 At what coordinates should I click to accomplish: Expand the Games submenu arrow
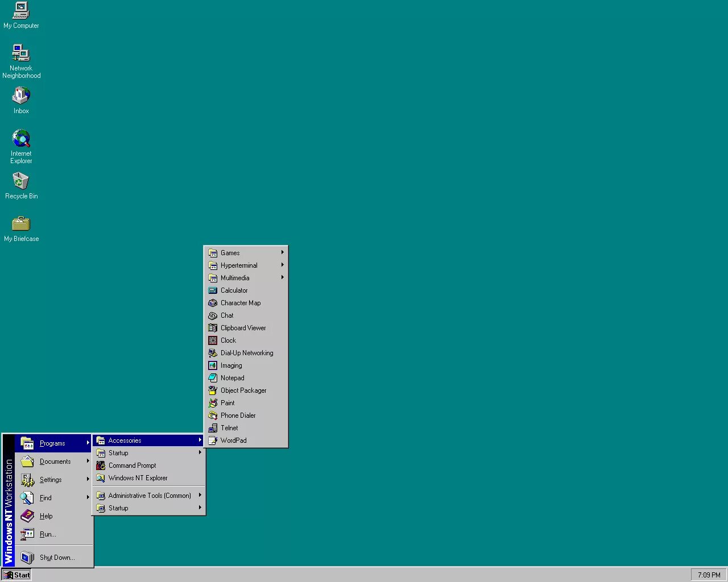pos(282,252)
